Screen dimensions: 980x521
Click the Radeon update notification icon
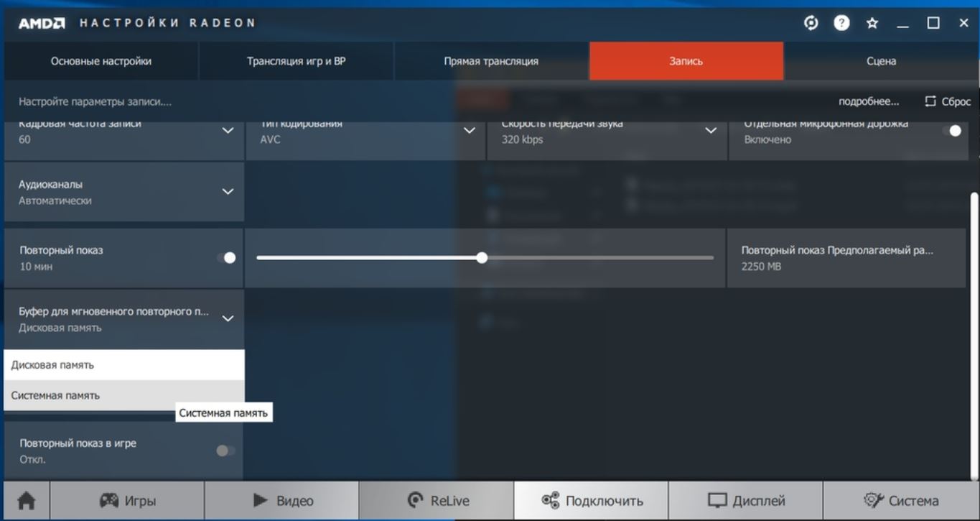tap(811, 23)
